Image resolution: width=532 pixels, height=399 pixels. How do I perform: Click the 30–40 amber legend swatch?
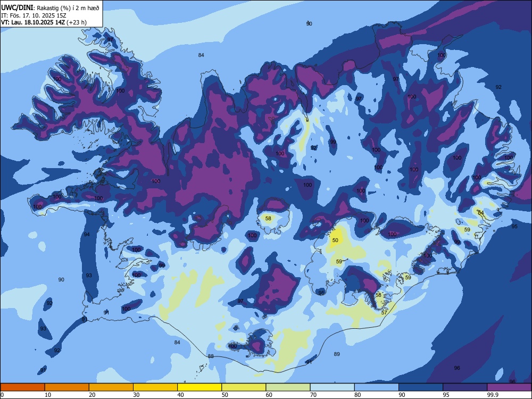(155, 387)
